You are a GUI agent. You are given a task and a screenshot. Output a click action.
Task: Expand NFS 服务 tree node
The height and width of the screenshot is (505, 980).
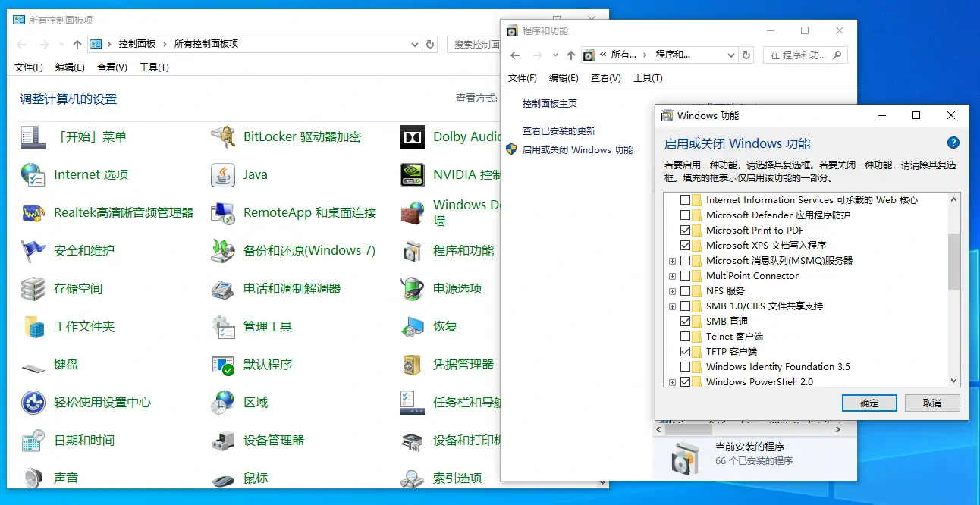[672, 291]
